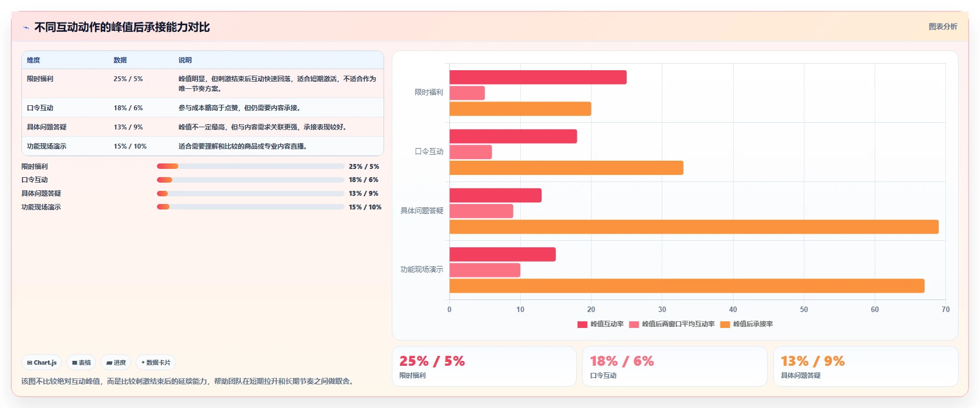
Task: Toggle the 峰值后两窗口平均互动率 legend swatch
Action: click(x=634, y=324)
